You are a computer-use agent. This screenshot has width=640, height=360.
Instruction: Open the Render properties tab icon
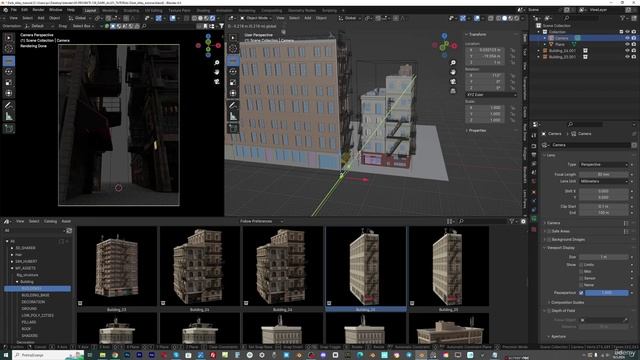coord(534,146)
